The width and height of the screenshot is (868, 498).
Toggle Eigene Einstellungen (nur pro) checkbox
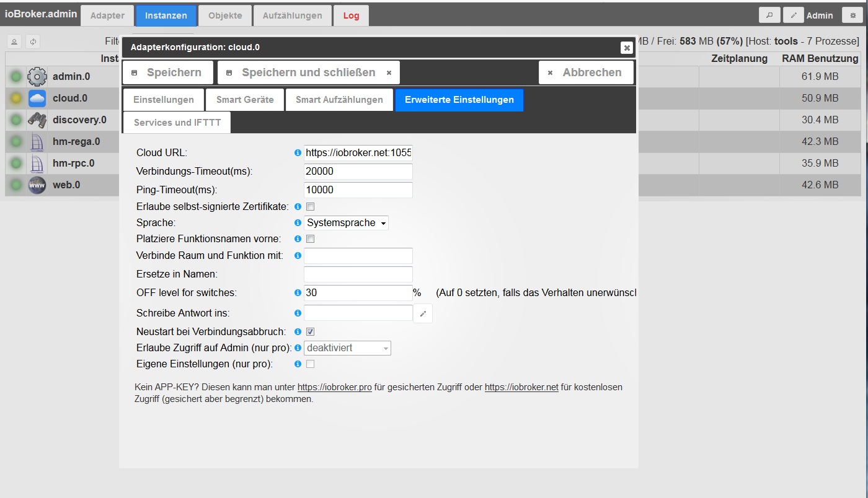311,364
